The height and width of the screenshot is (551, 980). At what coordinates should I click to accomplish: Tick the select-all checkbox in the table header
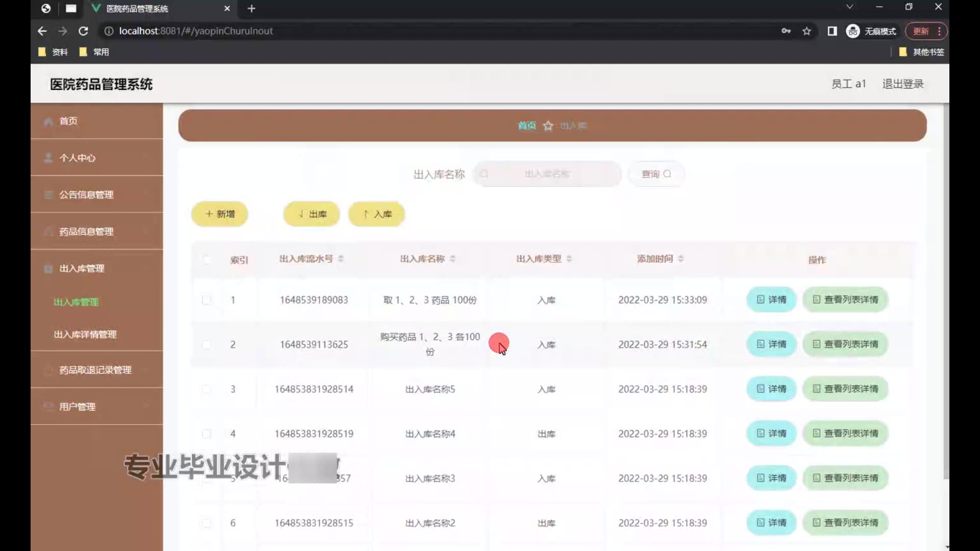point(207,260)
